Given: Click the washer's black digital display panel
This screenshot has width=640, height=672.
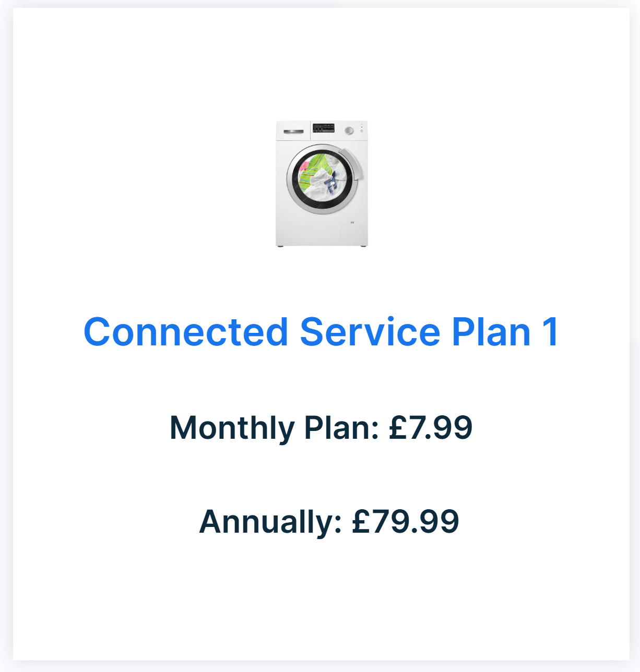Looking at the screenshot, I should (324, 128).
